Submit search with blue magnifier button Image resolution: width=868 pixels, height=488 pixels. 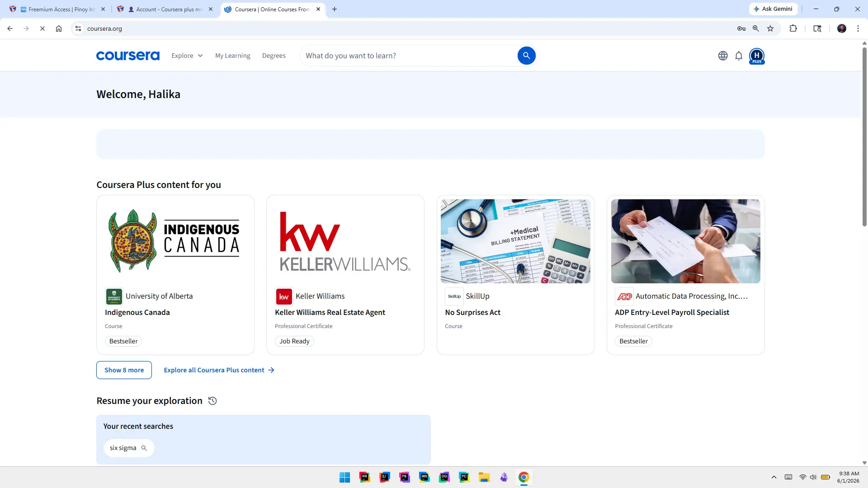pos(526,56)
